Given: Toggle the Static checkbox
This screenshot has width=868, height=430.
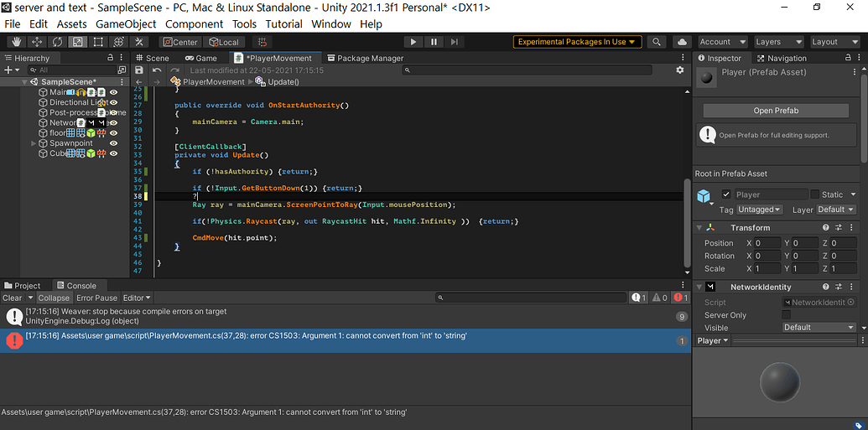Looking at the screenshot, I should (814, 194).
